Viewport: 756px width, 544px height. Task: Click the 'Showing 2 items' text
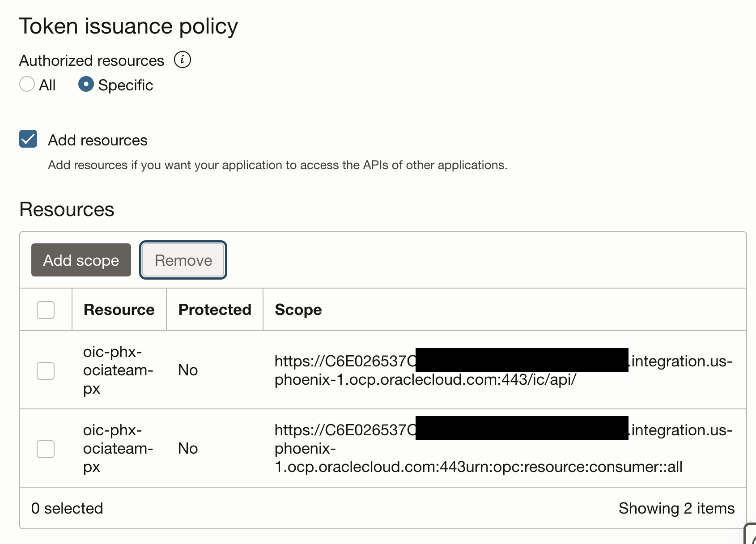[x=676, y=508]
